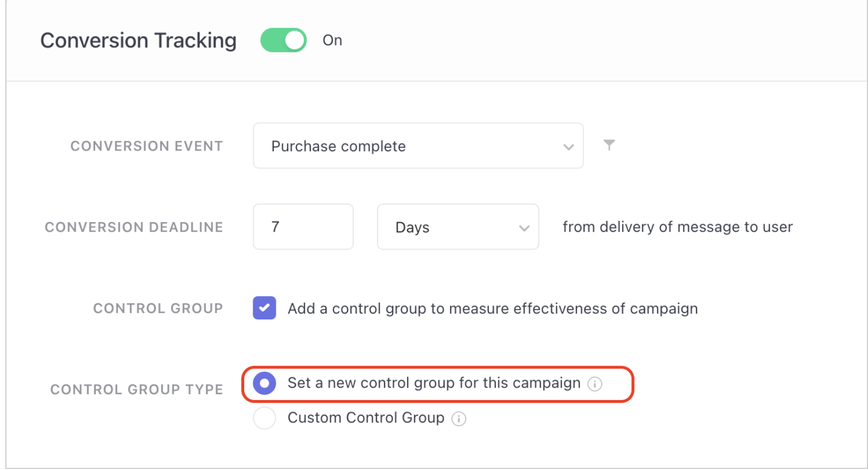Click the On label beside the toggle
This screenshot has width=868, height=470.
pos(332,40)
